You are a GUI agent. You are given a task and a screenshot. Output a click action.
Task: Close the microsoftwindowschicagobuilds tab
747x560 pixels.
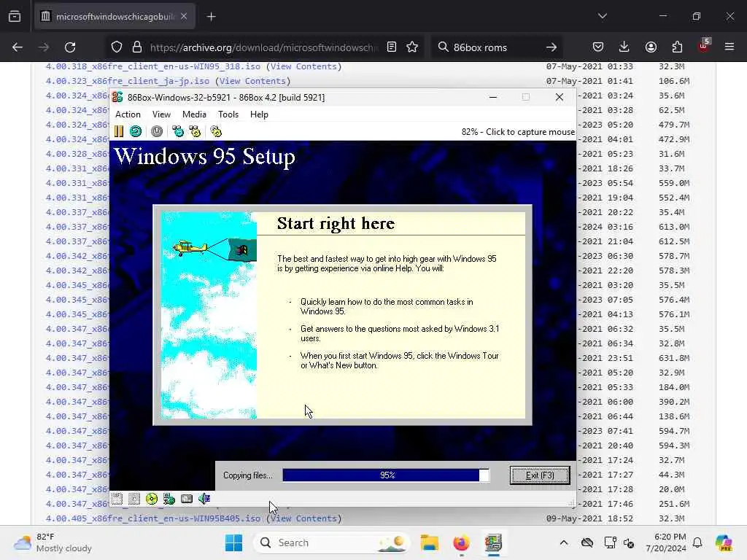click(x=184, y=16)
